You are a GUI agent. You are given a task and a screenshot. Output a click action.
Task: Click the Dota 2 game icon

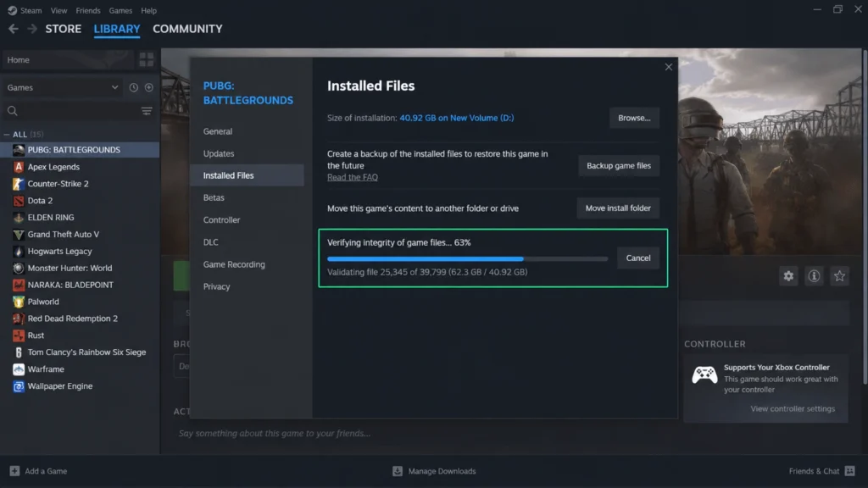(x=19, y=200)
